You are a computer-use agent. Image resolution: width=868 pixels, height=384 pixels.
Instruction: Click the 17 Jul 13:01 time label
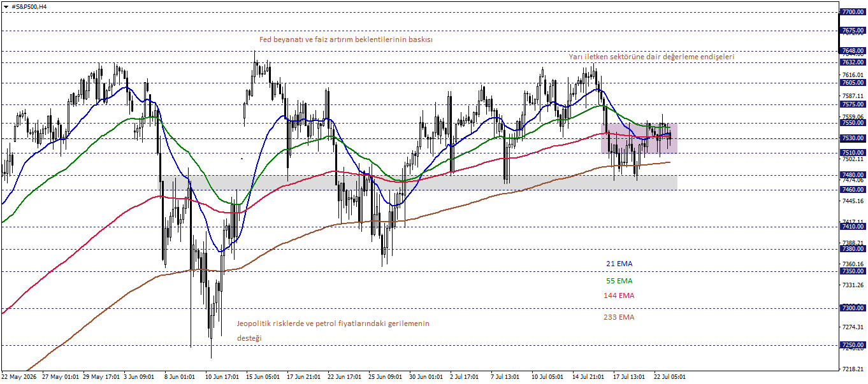click(630, 377)
